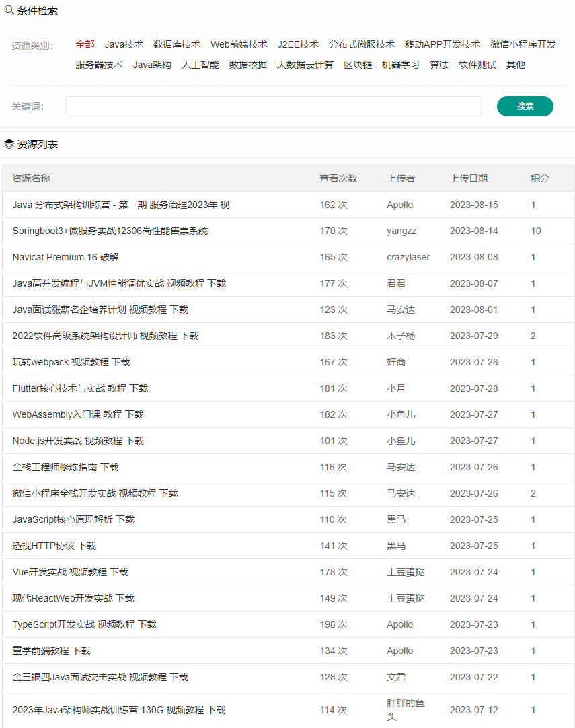
Task: Select Web前端技术 resource category
Action: (x=238, y=44)
